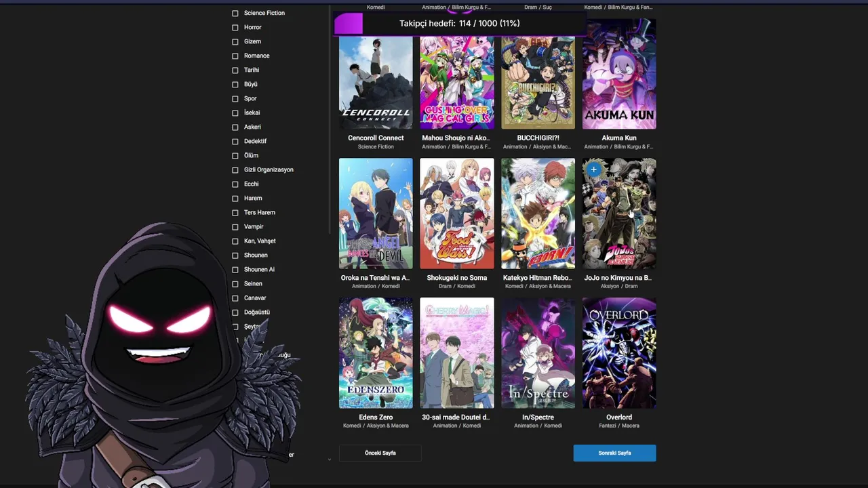
Task: Open Katekyo Hitman Rebo.. title link
Action: pos(538,278)
